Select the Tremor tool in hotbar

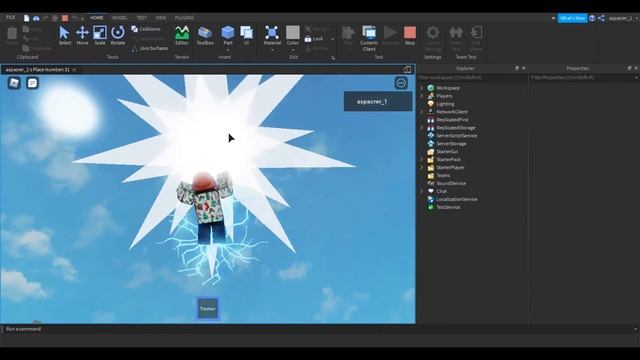point(208,309)
